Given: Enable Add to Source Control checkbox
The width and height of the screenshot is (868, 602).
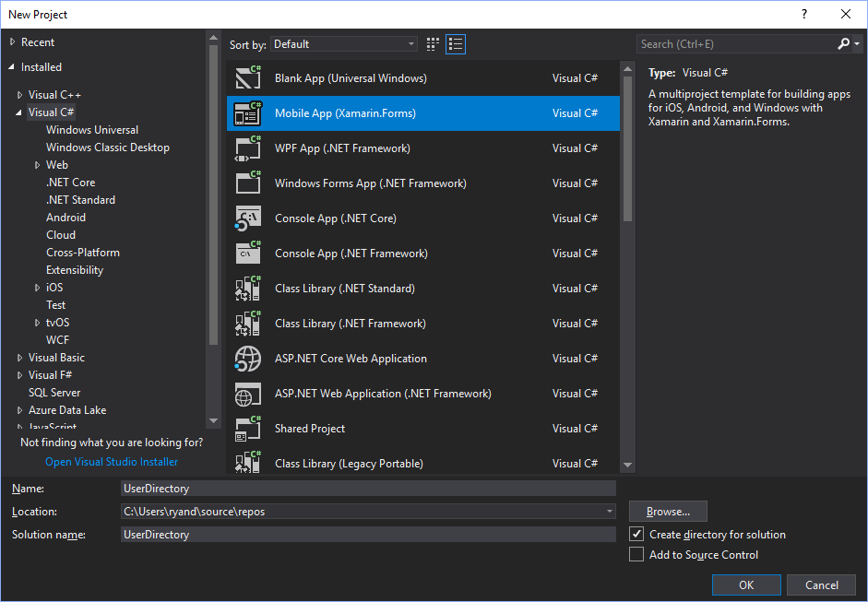Looking at the screenshot, I should pyautogui.click(x=636, y=554).
